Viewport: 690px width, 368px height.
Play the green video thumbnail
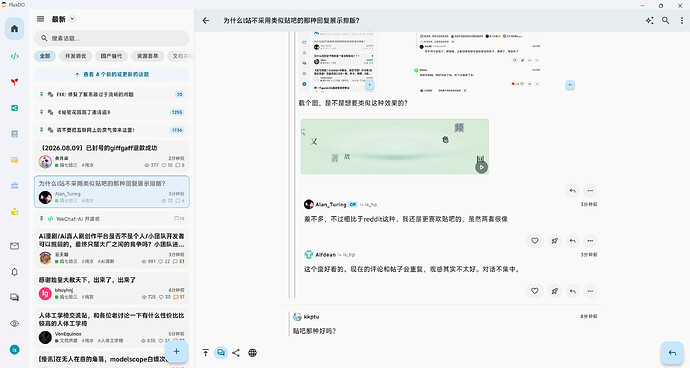click(481, 167)
